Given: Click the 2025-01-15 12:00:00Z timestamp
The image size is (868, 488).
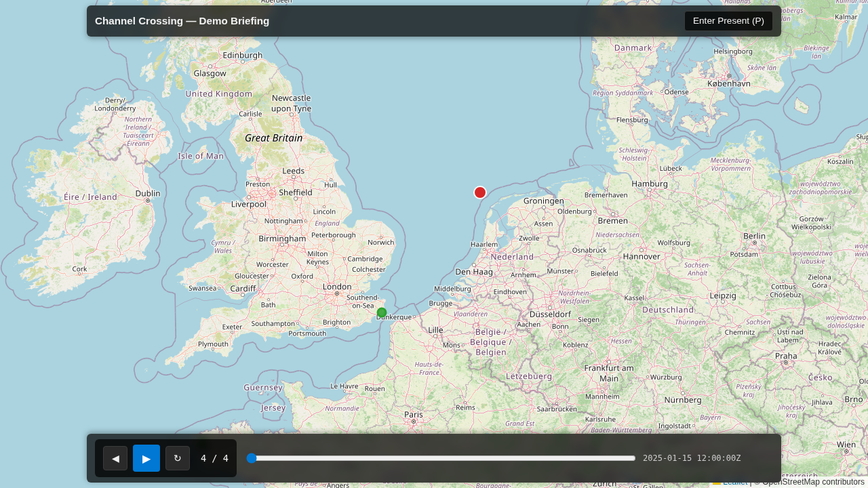Looking at the screenshot, I should 692,458.
